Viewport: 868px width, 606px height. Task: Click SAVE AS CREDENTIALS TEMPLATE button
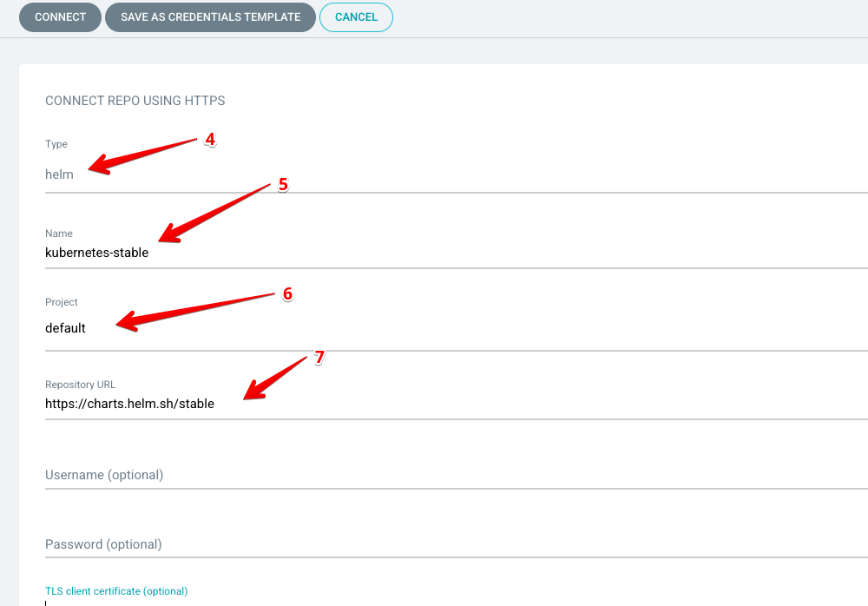(x=210, y=17)
